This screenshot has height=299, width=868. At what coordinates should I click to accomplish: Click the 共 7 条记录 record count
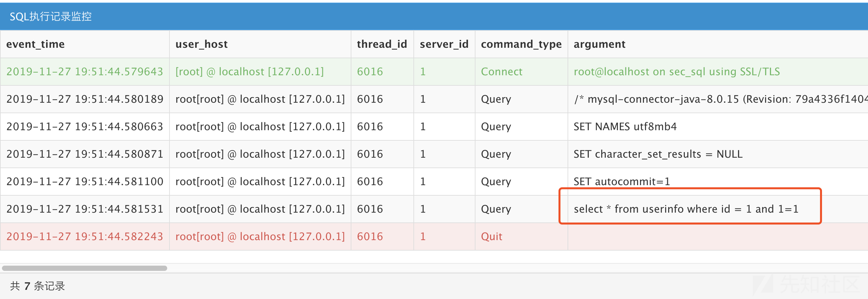[38, 286]
